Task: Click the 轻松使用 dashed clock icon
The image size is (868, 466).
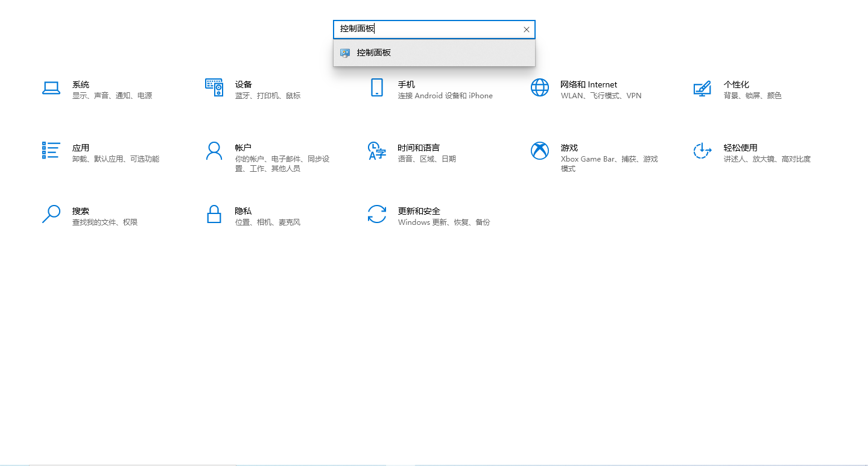Action: tap(702, 151)
